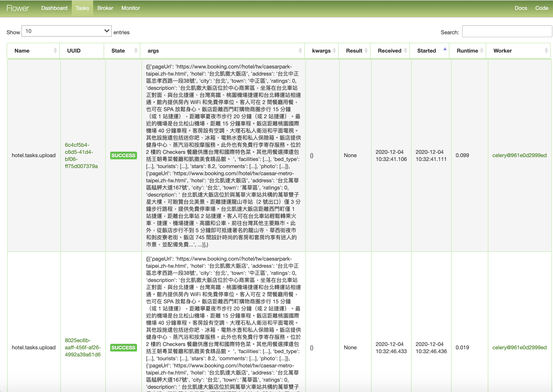Open the Flower home logo link
Screen dimensions: 553x392
(18, 8)
